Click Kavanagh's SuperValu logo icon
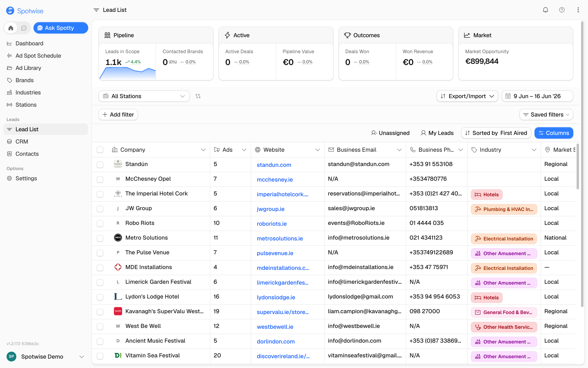 (118, 311)
